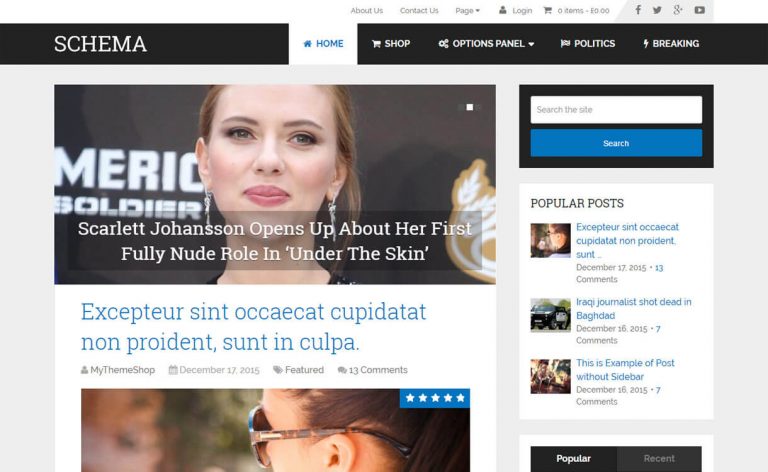Open the Shop menu item
The width and height of the screenshot is (768, 472).
[391, 44]
